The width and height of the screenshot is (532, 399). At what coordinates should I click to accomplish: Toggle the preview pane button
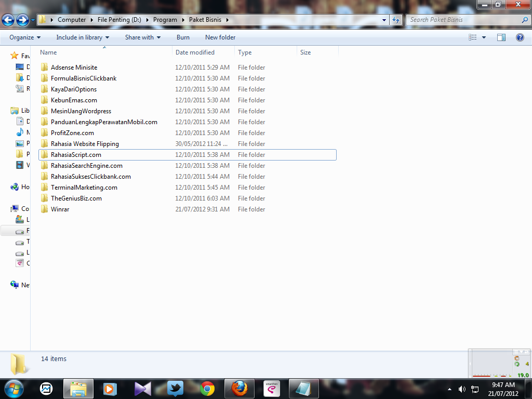click(501, 37)
